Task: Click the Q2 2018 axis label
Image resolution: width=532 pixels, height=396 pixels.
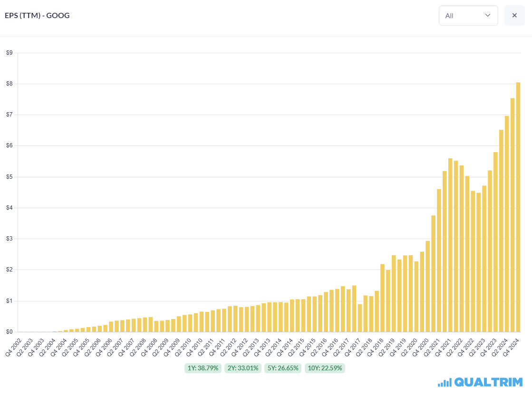Action: coord(364,348)
